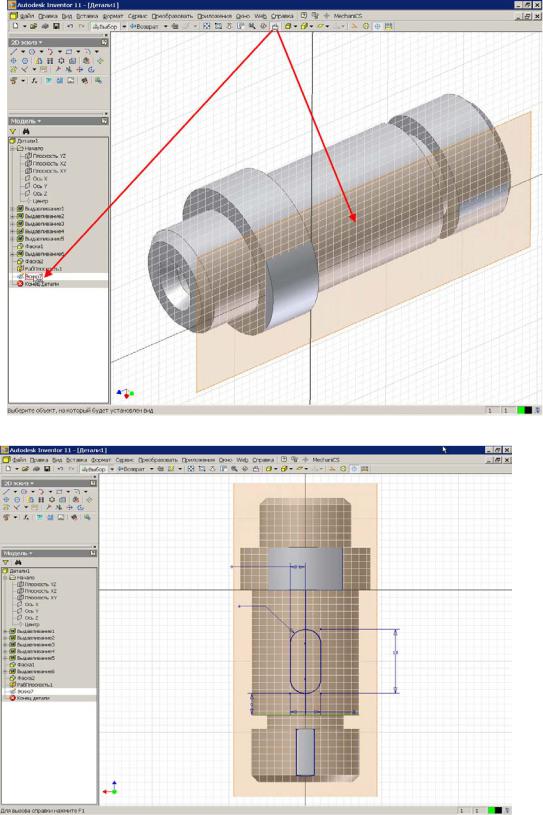This screenshot has height=815, width=543.
Task: Click Save icon in lower window toolbar
Action: tap(47, 469)
